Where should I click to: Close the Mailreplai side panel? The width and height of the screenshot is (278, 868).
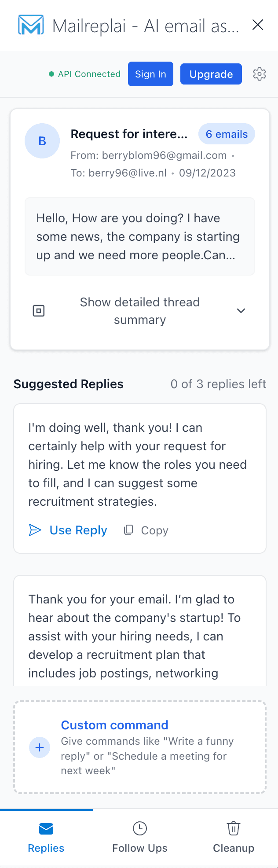point(258,25)
